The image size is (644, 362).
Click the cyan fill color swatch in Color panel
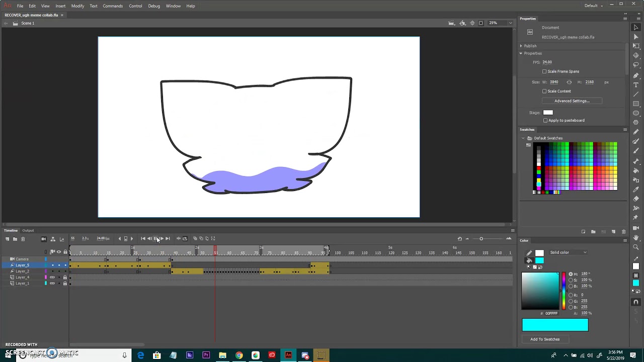click(539, 260)
